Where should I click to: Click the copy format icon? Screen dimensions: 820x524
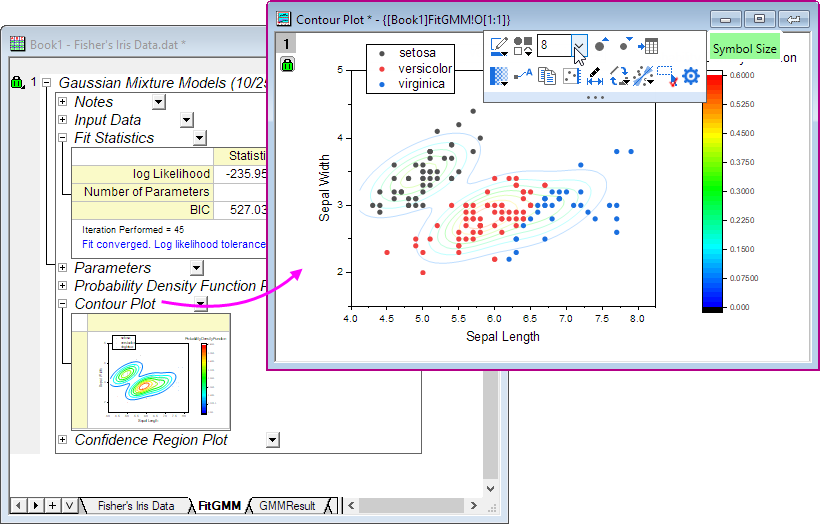(x=547, y=76)
